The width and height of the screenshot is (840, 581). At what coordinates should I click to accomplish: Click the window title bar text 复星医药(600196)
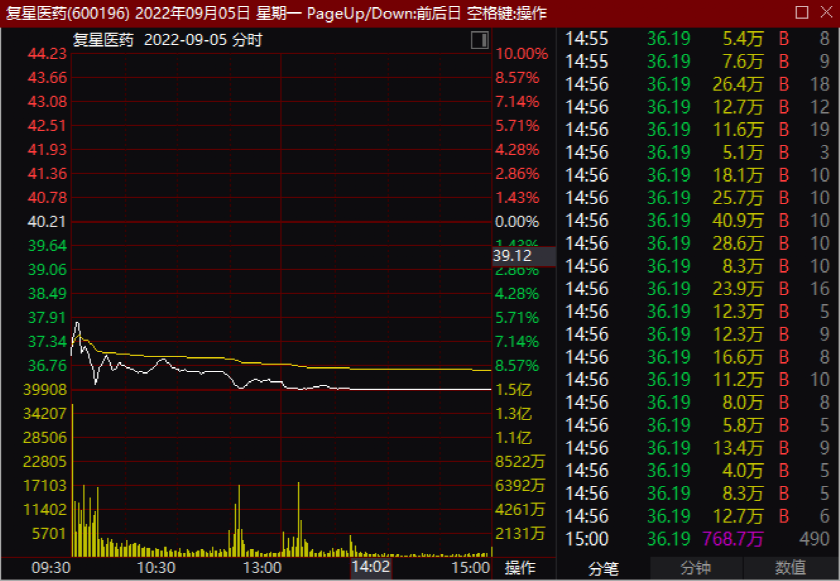(x=69, y=12)
